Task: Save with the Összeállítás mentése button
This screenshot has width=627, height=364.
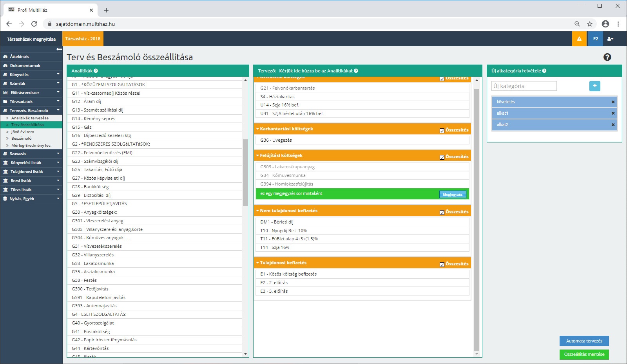Action: tap(584, 354)
